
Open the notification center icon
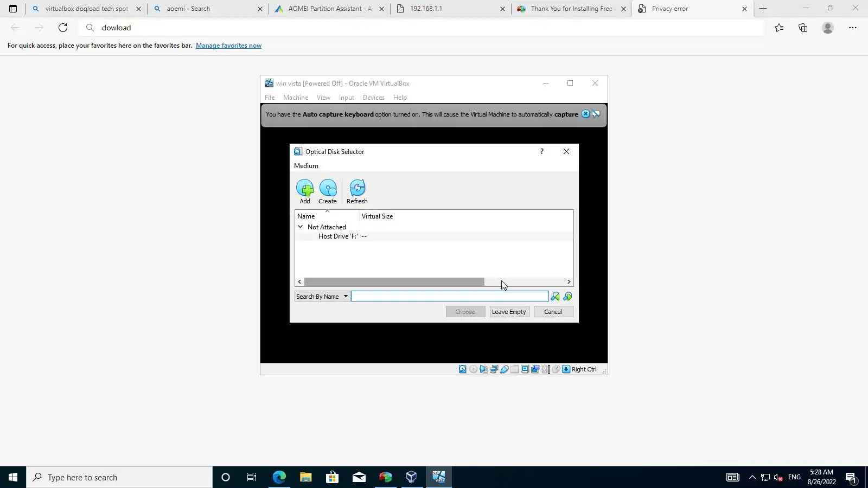[x=851, y=478]
